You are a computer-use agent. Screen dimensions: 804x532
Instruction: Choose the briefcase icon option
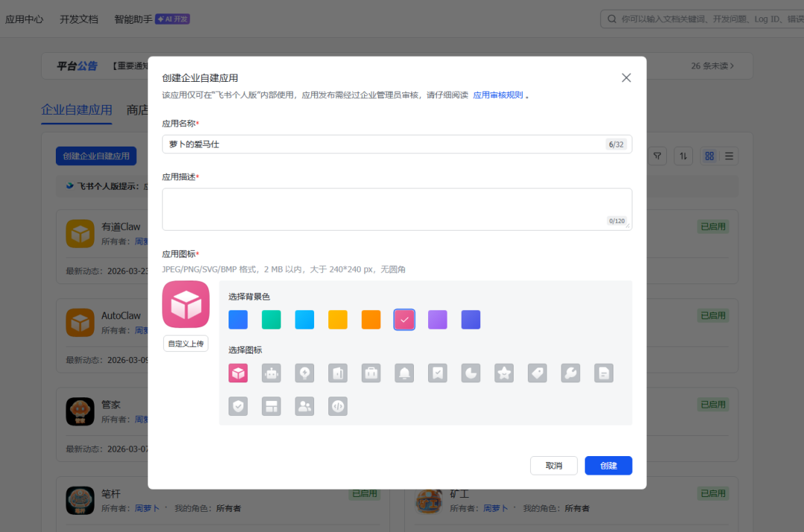point(371,373)
